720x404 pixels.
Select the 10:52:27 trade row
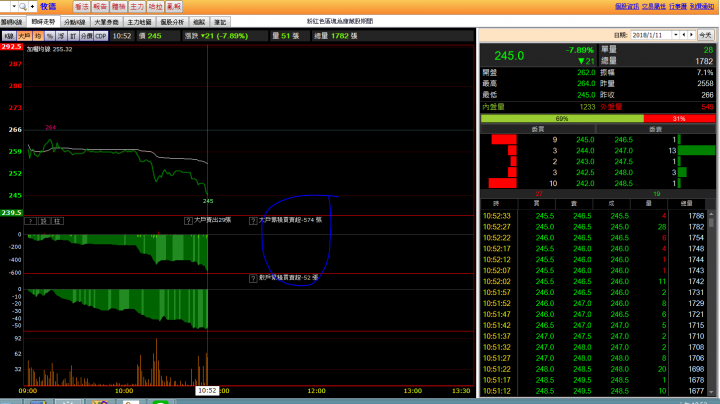pyautogui.click(x=594, y=227)
